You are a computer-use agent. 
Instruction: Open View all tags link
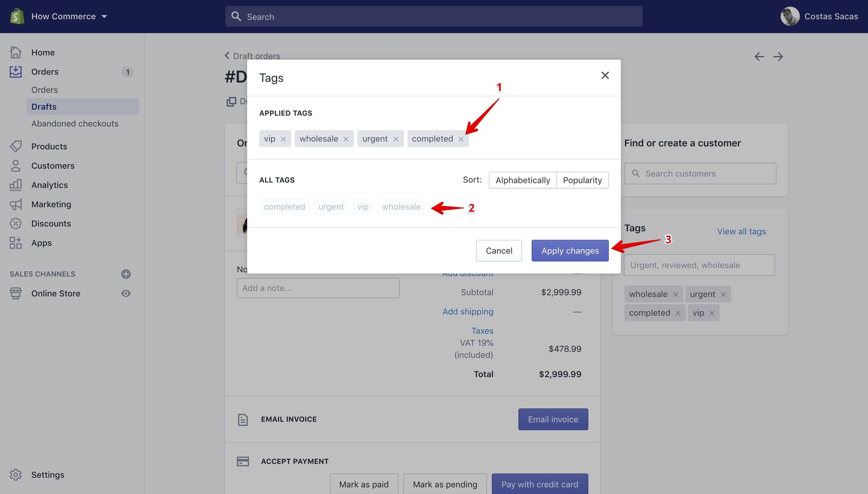click(741, 231)
